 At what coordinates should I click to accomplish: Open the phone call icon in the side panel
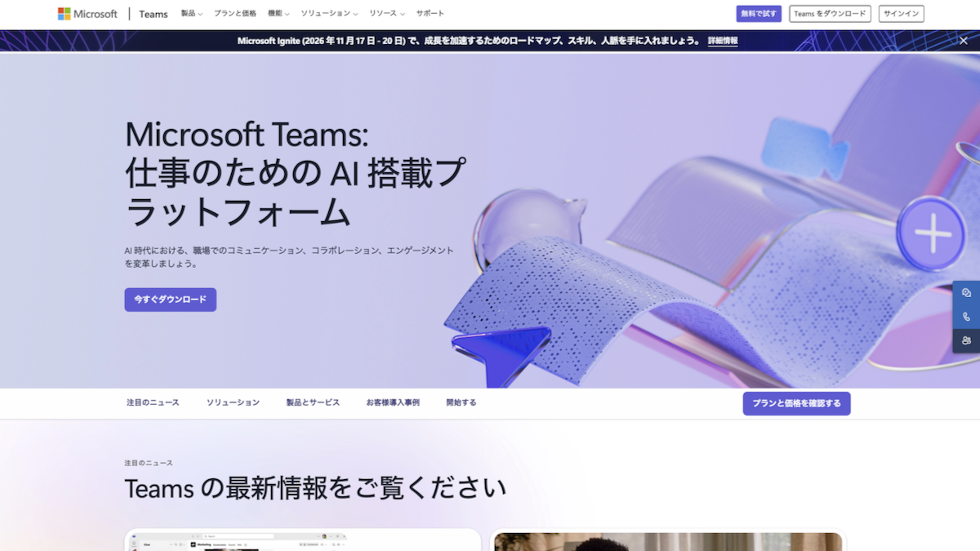click(x=966, y=317)
